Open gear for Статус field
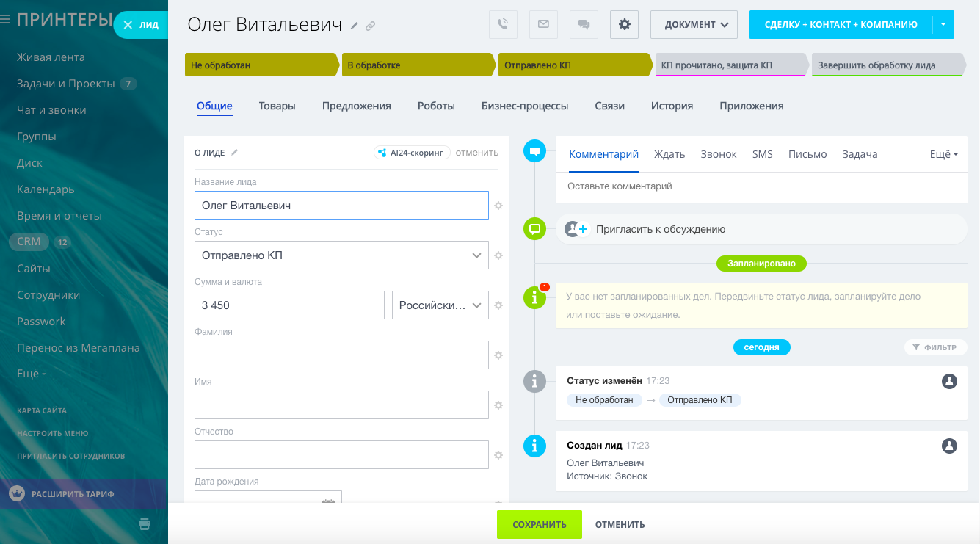 coord(498,255)
